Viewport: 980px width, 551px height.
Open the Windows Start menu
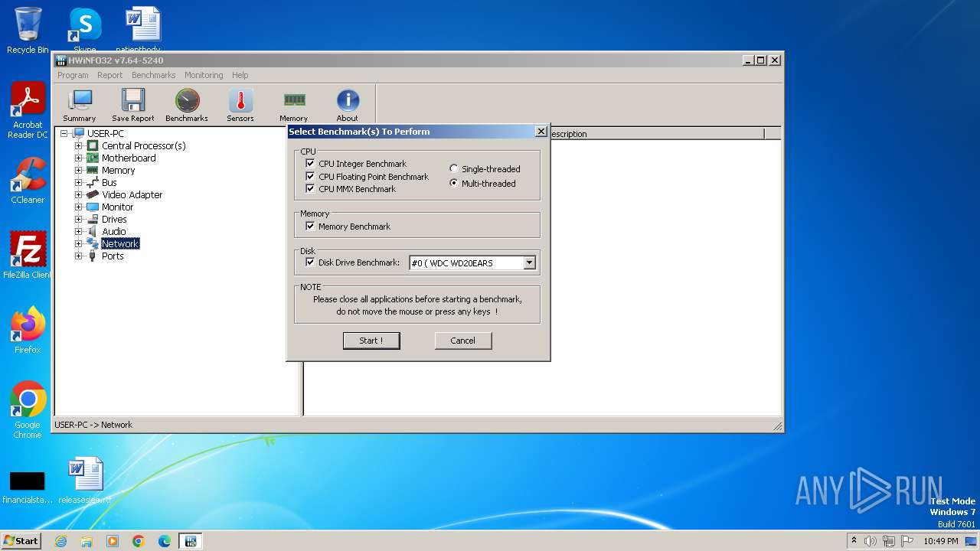[21, 541]
